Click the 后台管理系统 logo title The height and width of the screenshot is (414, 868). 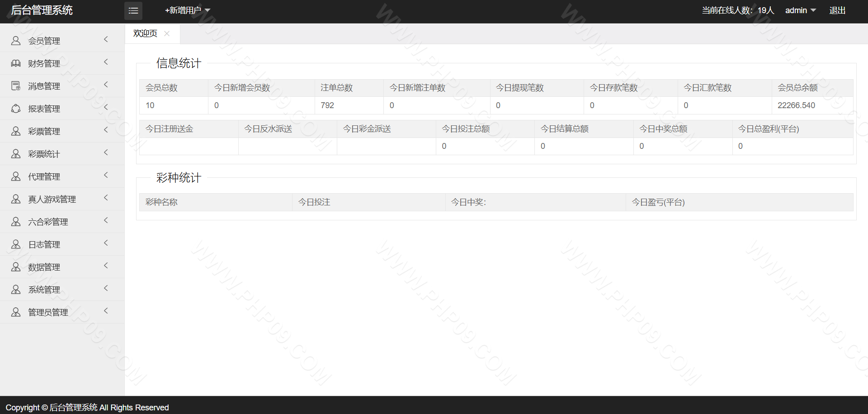click(x=42, y=10)
